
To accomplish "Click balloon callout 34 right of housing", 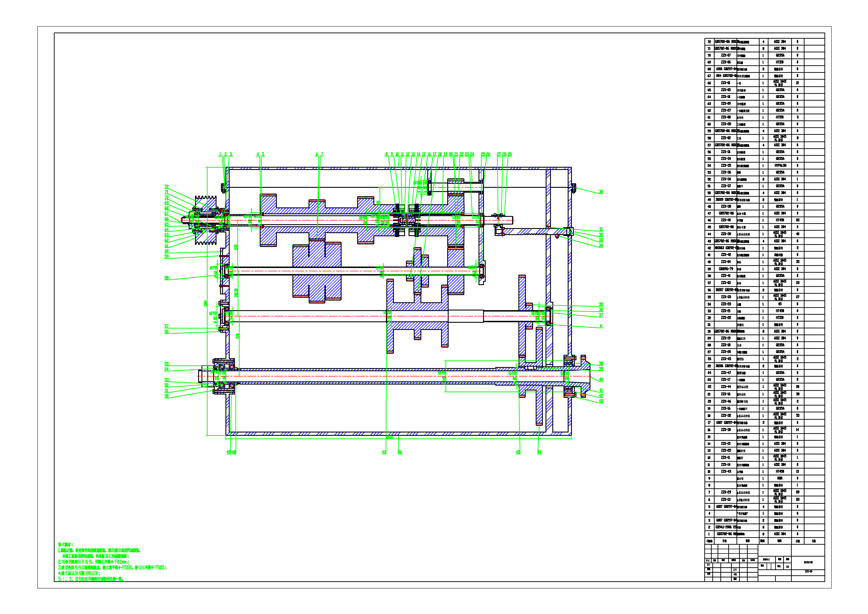I will (x=601, y=246).
